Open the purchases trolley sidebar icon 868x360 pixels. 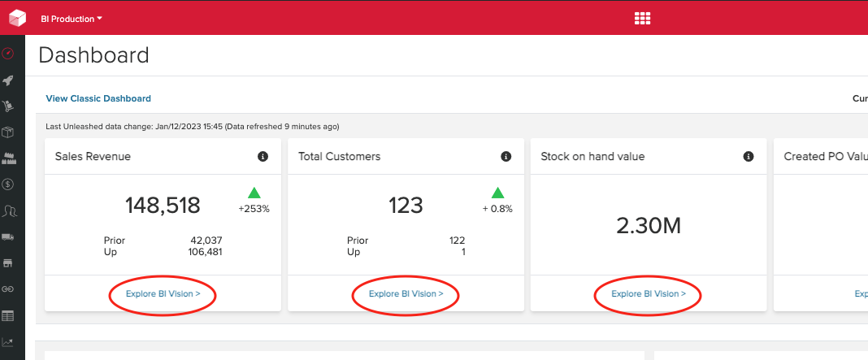pos(8,106)
